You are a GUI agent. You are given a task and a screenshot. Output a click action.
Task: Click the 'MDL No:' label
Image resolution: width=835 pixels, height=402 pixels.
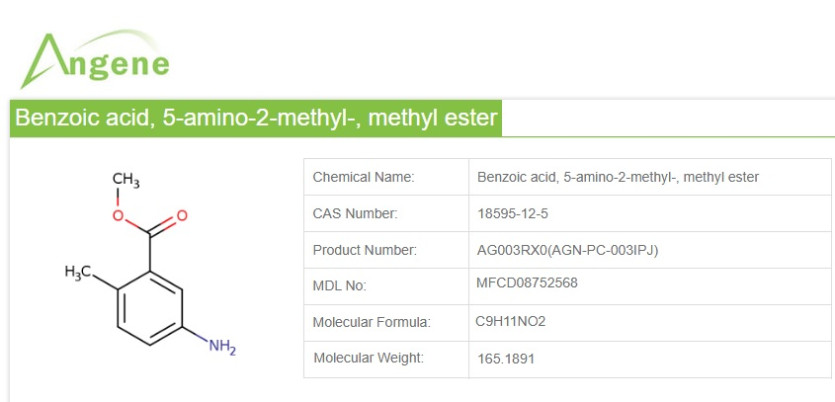point(340,286)
